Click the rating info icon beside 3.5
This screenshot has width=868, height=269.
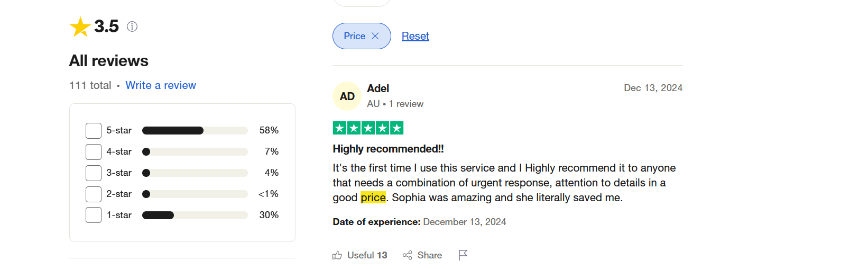(x=132, y=26)
